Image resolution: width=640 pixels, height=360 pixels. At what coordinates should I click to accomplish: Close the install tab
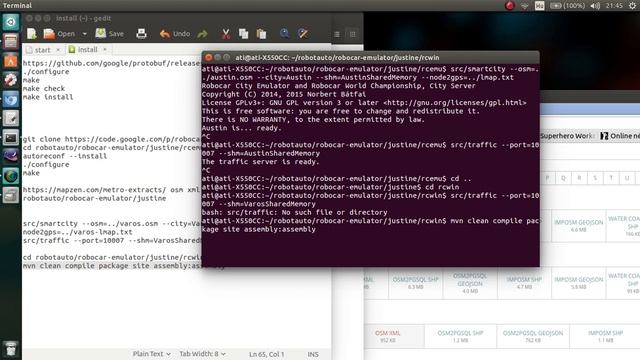point(105,49)
